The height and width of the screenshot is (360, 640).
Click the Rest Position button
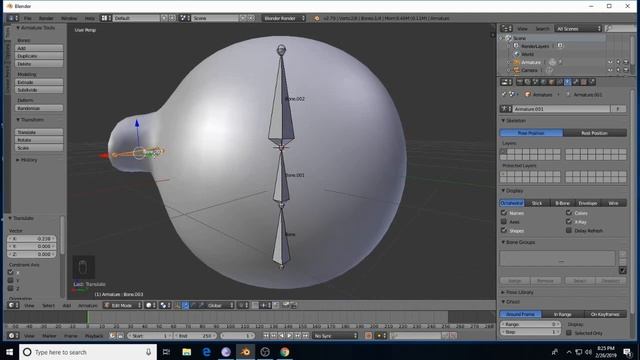[x=595, y=133]
